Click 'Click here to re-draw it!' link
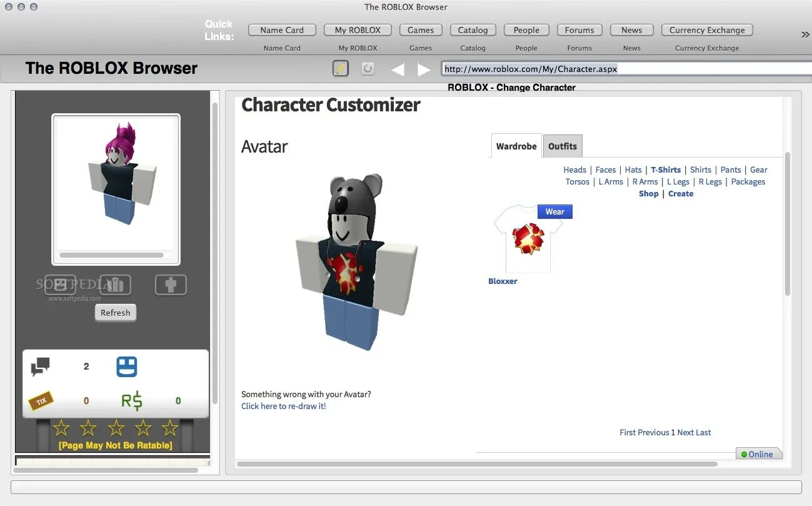Viewport: 812px width, 506px height. pos(284,406)
